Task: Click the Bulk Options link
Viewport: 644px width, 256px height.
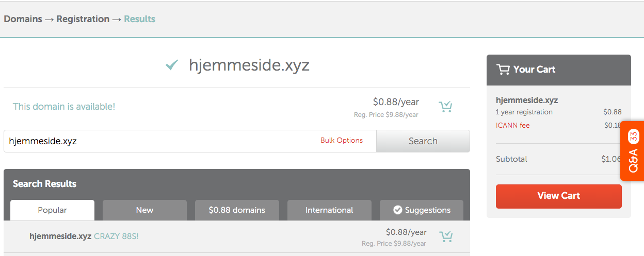Action: tap(342, 140)
